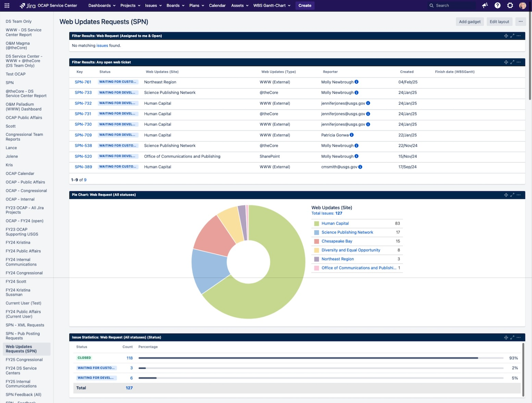Expand the WBS Gantt-Chart dropdown
Screen dimensions: 532x403
[272, 5]
